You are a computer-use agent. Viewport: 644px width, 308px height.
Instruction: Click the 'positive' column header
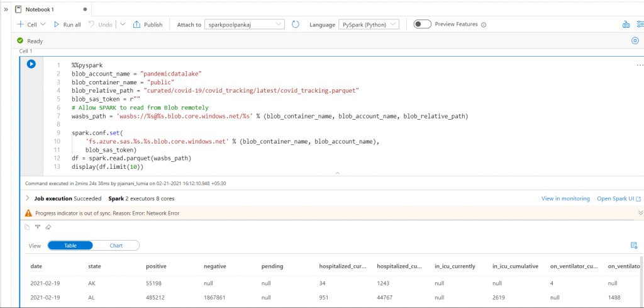(156, 266)
